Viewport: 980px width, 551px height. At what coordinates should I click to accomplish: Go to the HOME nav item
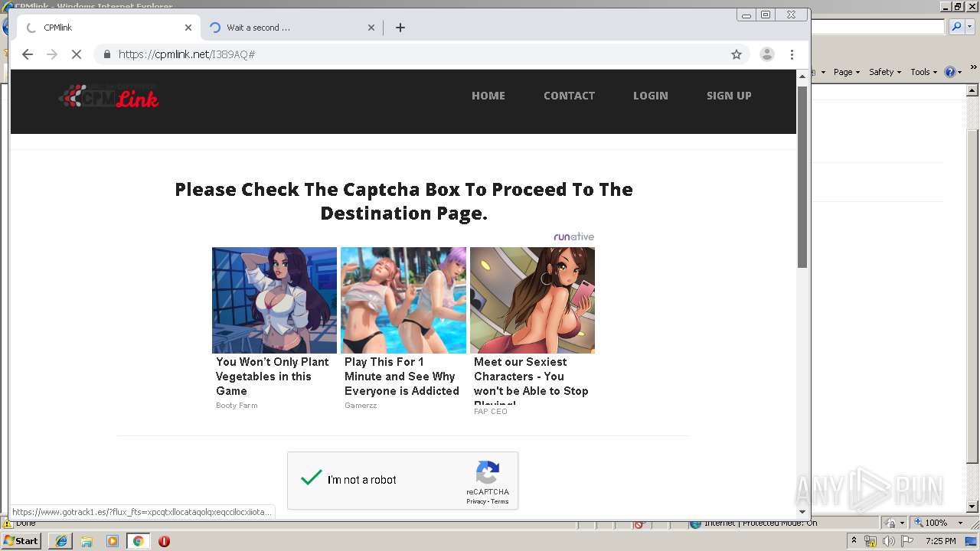(488, 96)
